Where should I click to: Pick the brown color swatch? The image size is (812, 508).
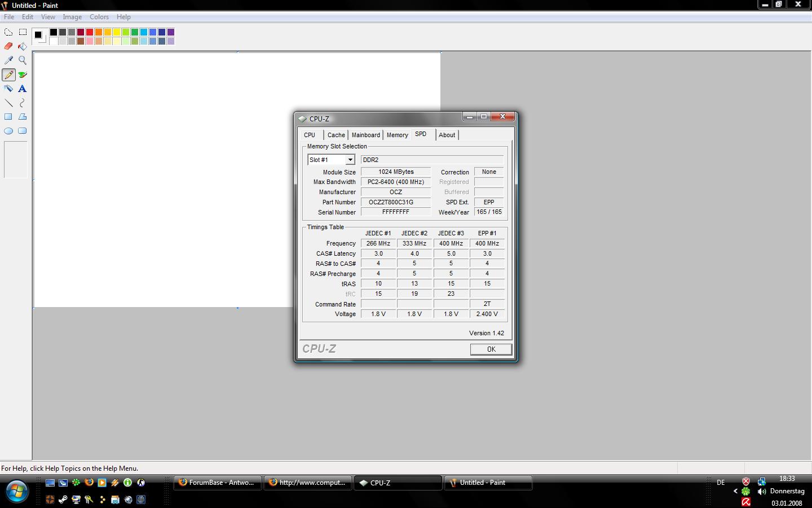tap(81, 41)
